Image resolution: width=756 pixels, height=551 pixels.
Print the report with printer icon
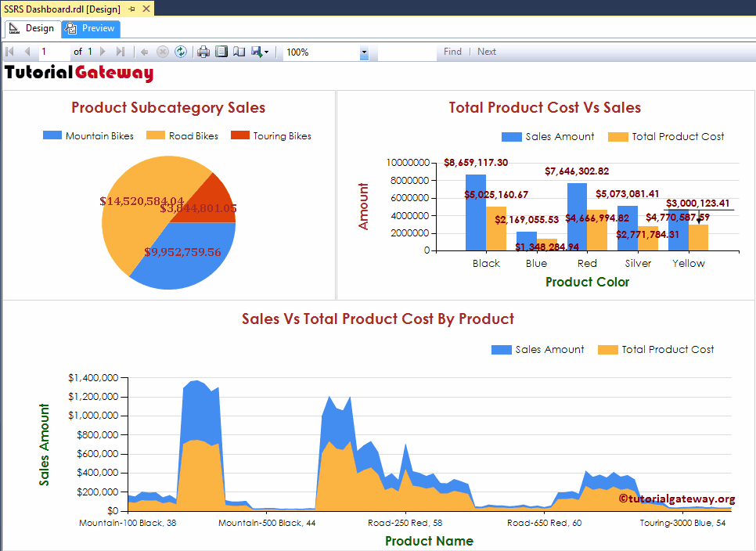[203, 52]
